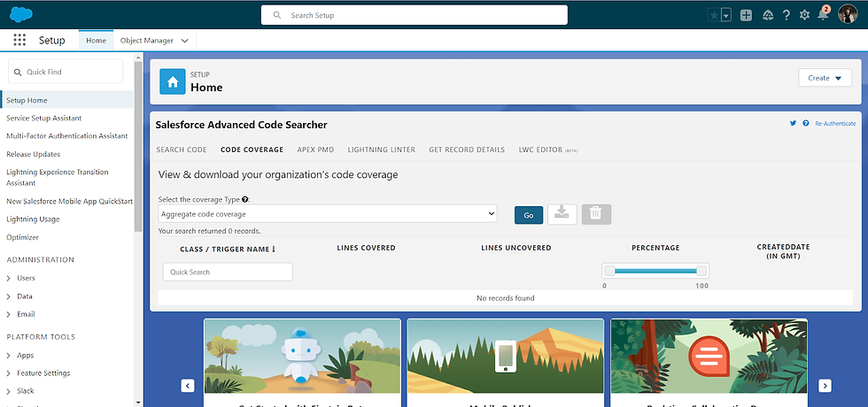
Task: Click the Salesforce cloud logo
Action: pos(21,14)
